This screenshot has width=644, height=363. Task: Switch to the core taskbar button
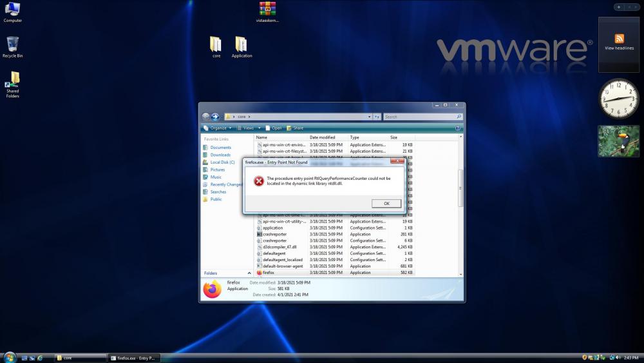coord(79,358)
